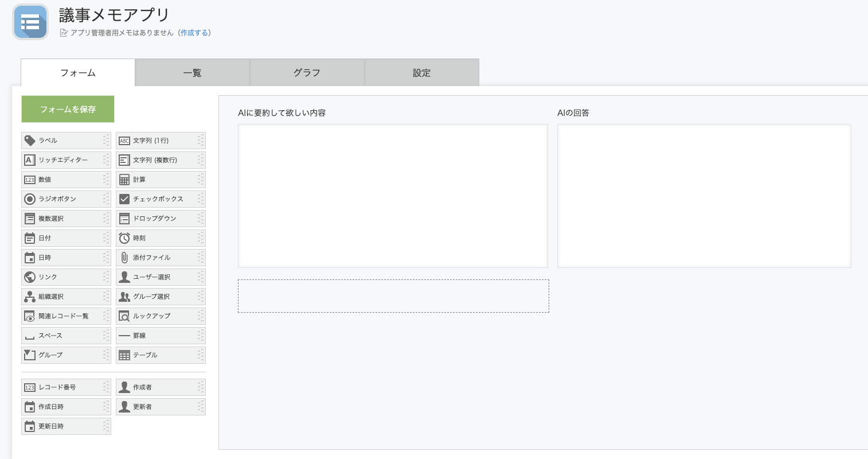Select the ラジオボタン field icon
The width and height of the screenshot is (868, 459).
coord(30,199)
